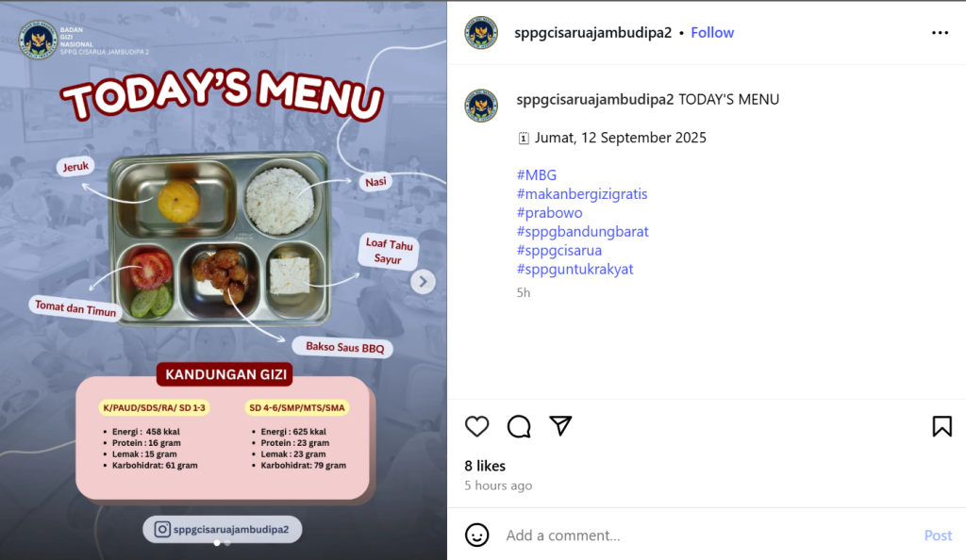Open the #sppgcisarua hashtag
966x560 pixels.
click(558, 251)
